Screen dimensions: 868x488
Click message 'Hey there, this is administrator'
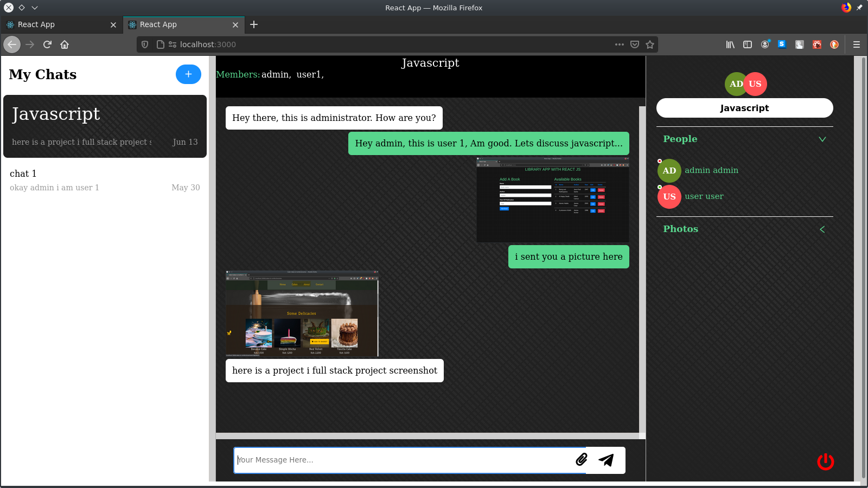(x=334, y=118)
